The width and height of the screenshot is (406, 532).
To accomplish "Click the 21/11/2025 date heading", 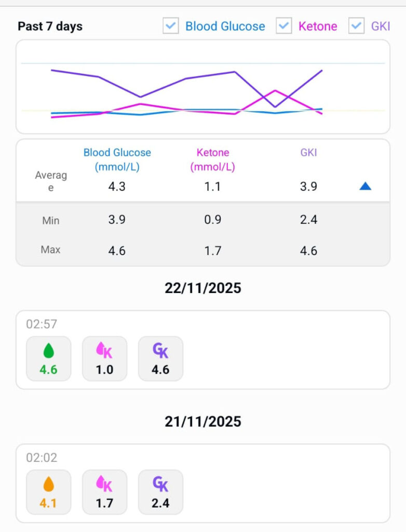I will [203, 421].
